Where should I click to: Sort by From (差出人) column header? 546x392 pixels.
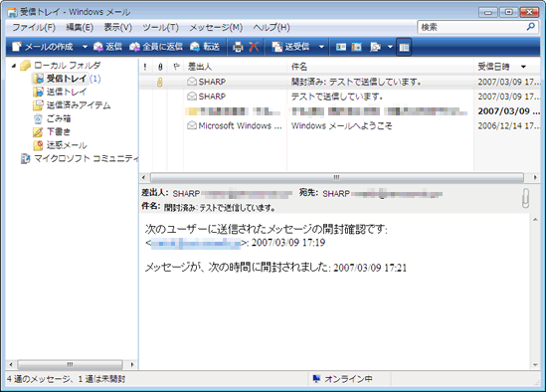pos(236,67)
